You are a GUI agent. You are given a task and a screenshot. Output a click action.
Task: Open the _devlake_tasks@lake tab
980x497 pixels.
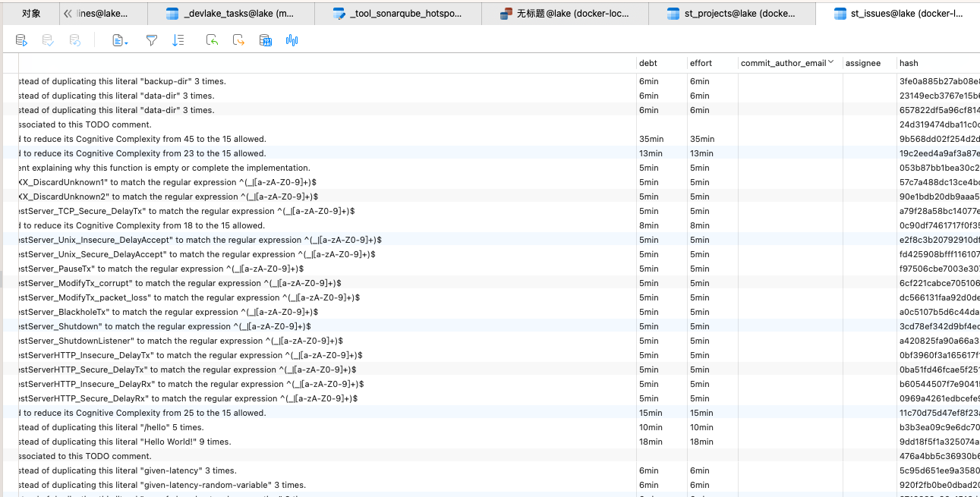tap(230, 14)
